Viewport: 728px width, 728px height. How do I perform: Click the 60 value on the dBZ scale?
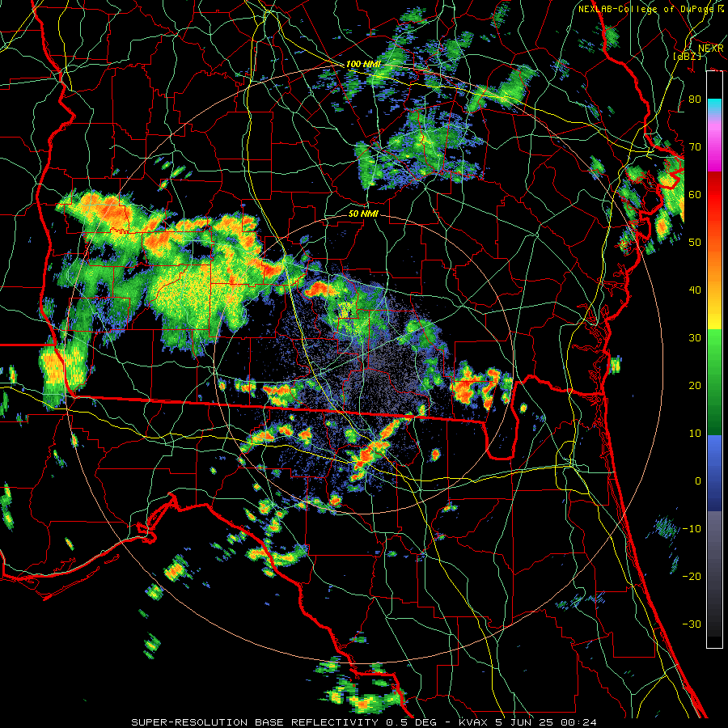(x=695, y=194)
